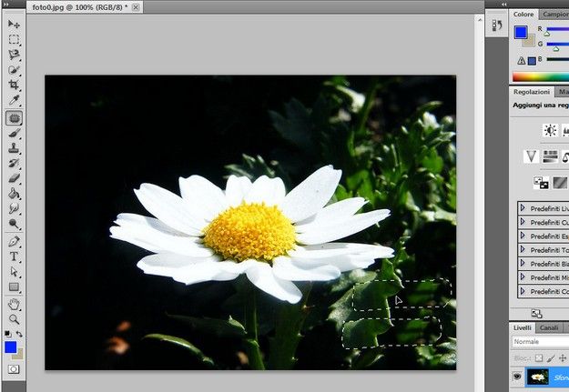
Task: Select the Patch healing tool
Action: tap(14, 118)
